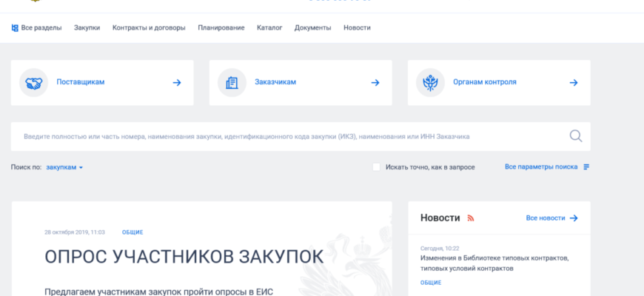Go to the Поставщикам section link
The image size is (644, 296).
(x=81, y=82)
